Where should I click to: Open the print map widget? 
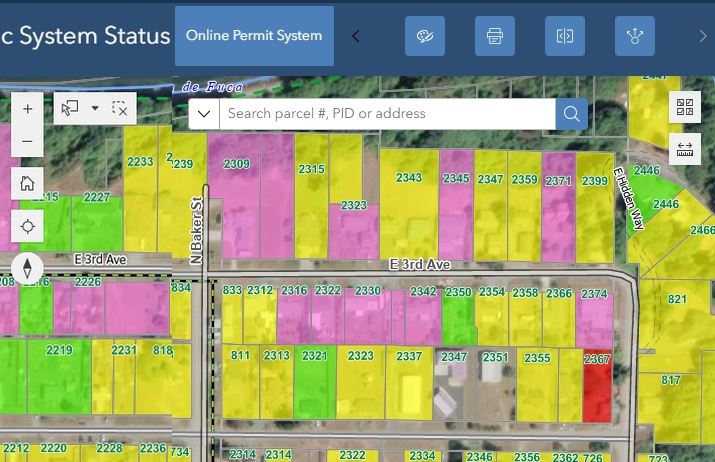(494, 36)
